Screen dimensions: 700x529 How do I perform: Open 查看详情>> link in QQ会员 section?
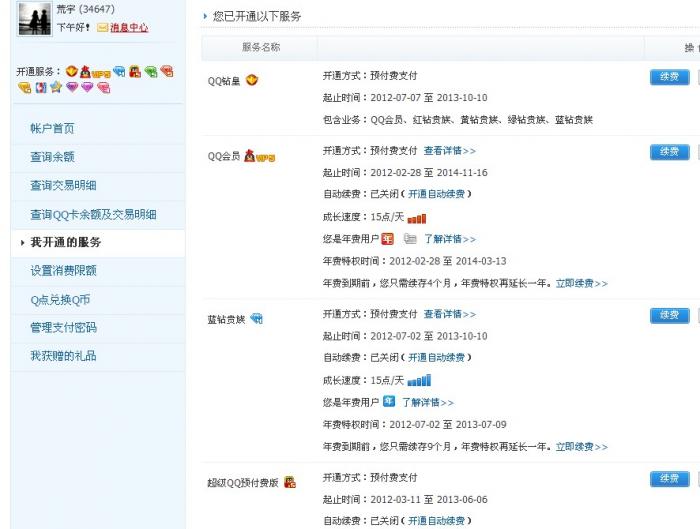450,151
